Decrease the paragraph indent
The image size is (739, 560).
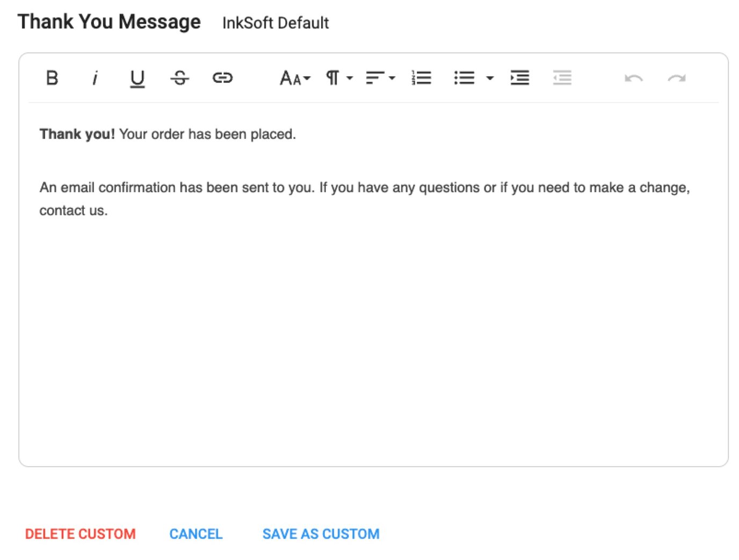pos(562,78)
